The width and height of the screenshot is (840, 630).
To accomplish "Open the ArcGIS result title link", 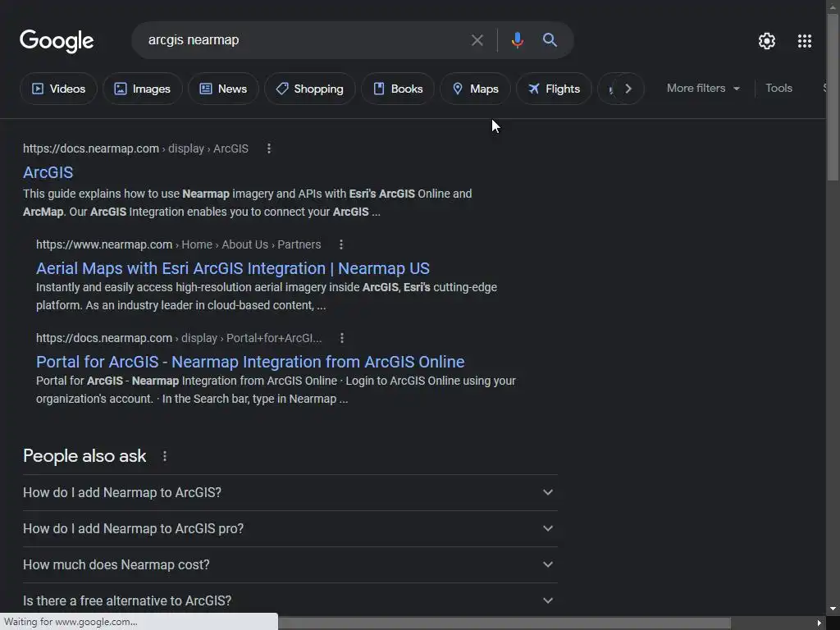I will [x=48, y=172].
